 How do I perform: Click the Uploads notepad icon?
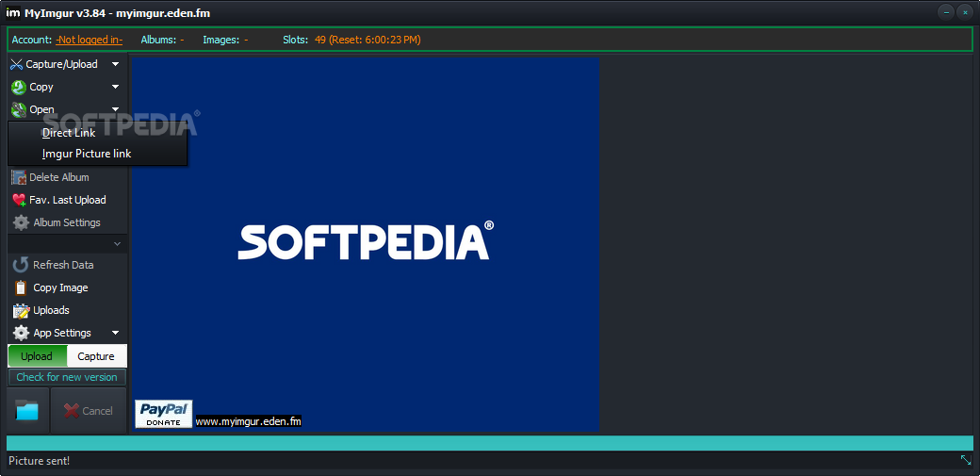[x=21, y=310]
